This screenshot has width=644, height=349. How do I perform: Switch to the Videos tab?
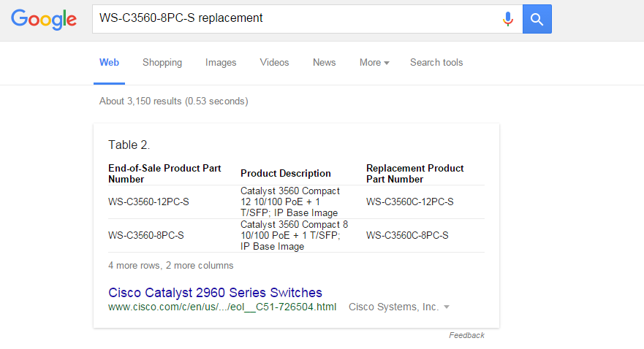click(274, 62)
